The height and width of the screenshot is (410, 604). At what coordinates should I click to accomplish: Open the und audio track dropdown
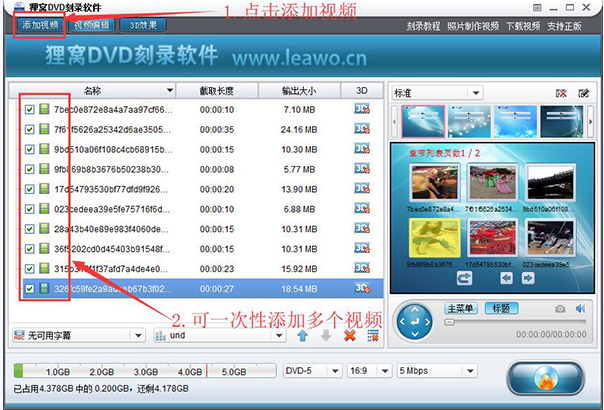click(x=220, y=336)
